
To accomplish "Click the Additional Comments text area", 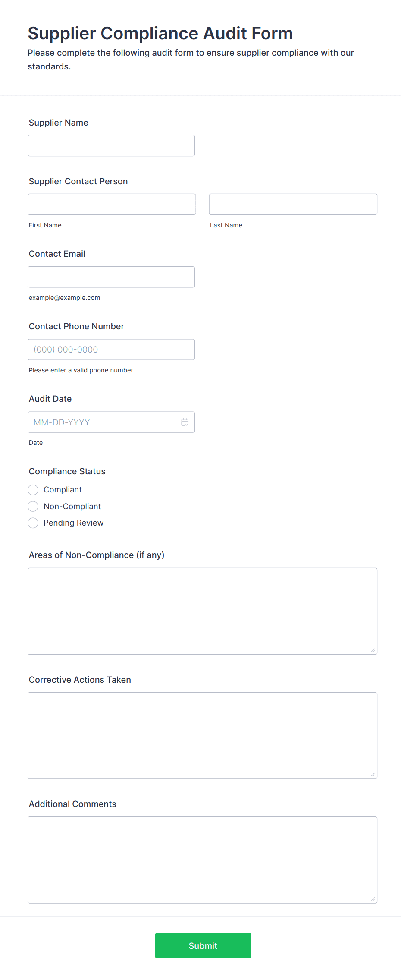I will pos(203,860).
